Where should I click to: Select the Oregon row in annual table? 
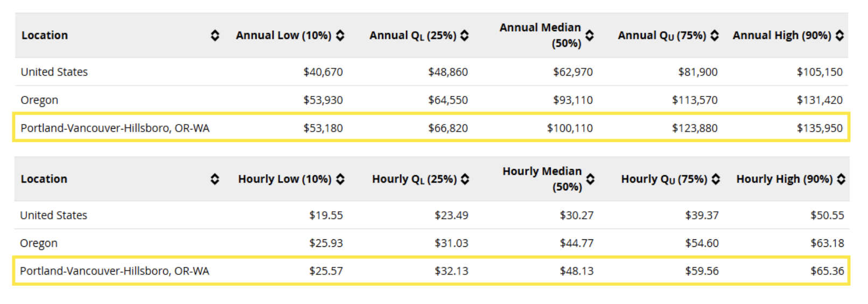39,100
